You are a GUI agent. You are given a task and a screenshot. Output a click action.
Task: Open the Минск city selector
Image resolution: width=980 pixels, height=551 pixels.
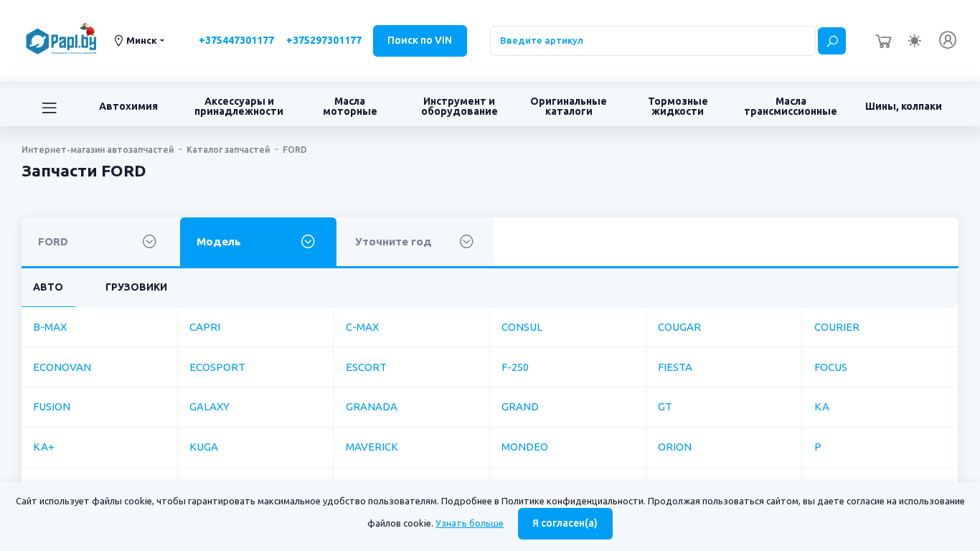(139, 41)
